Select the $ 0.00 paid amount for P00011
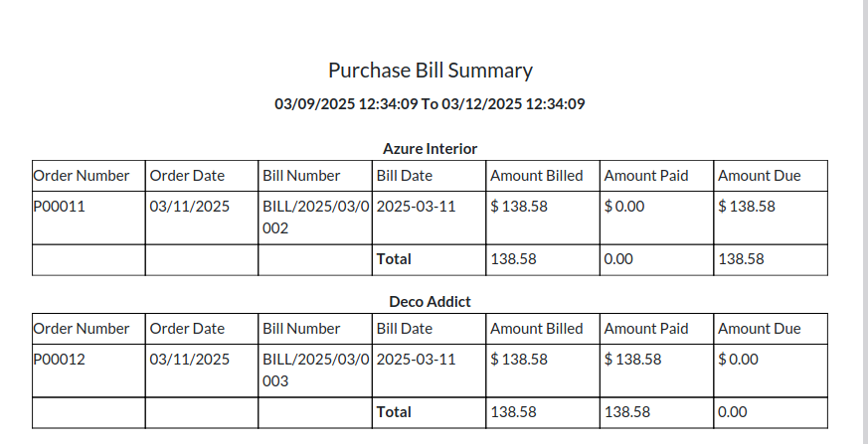Viewport: 868px width, 444px height. pos(623,207)
